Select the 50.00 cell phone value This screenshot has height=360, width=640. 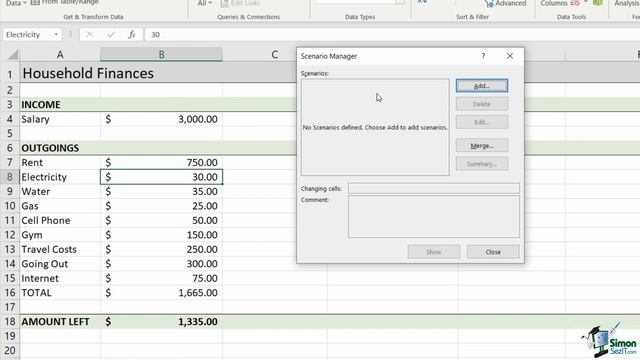(x=161, y=220)
